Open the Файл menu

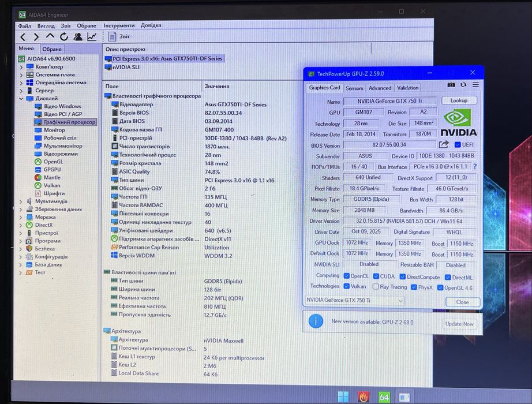pos(24,26)
